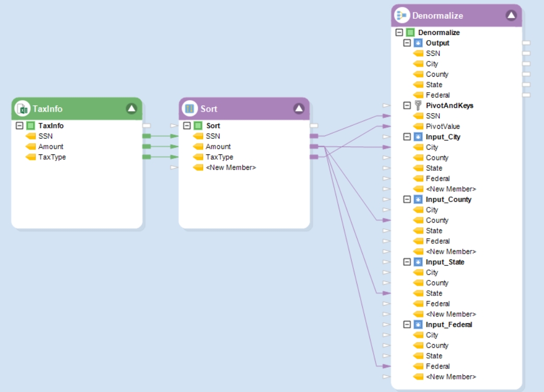Image resolution: width=544 pixels, height=392 pixels.
Task: Click the key icon beside PivotAndKeys
Action: point(418,105)
